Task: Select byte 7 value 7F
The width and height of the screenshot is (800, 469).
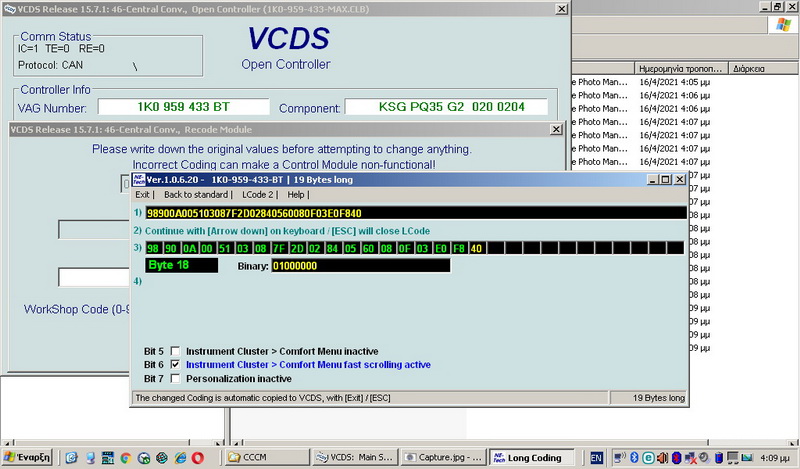Action: point(279,249)
